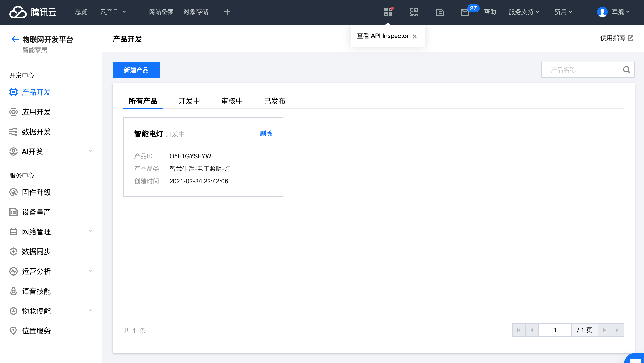Click 删除 link on 智能电灯 card
The width and height of the screenshot is (644, 363).
tap(266, 134)
